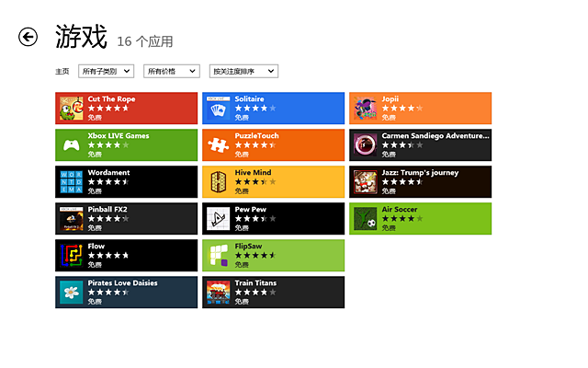Click the FlipSaw app icon

(219, 256)
